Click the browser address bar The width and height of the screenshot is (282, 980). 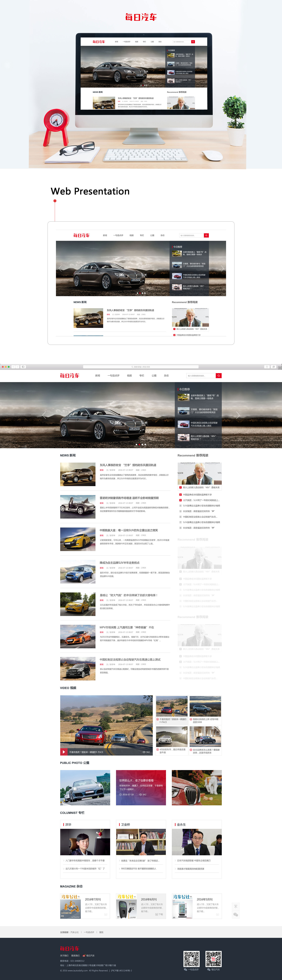[141, 367]
